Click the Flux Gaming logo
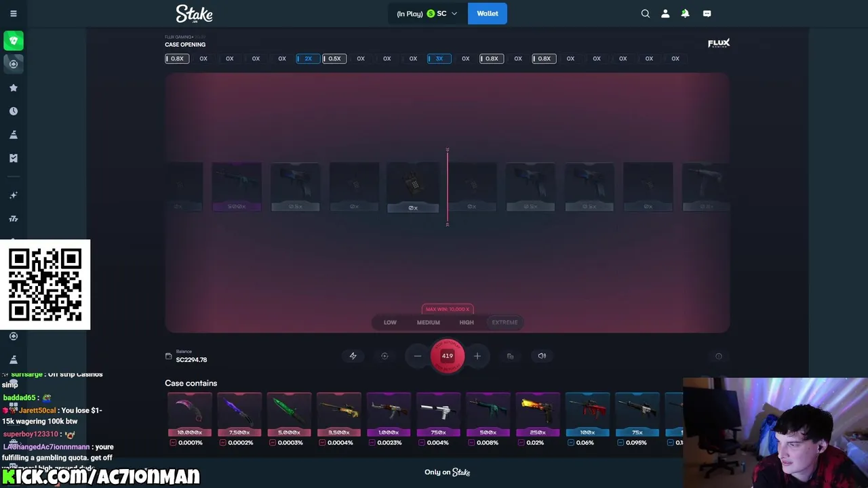Screen dimensions: 868x488 719,43
